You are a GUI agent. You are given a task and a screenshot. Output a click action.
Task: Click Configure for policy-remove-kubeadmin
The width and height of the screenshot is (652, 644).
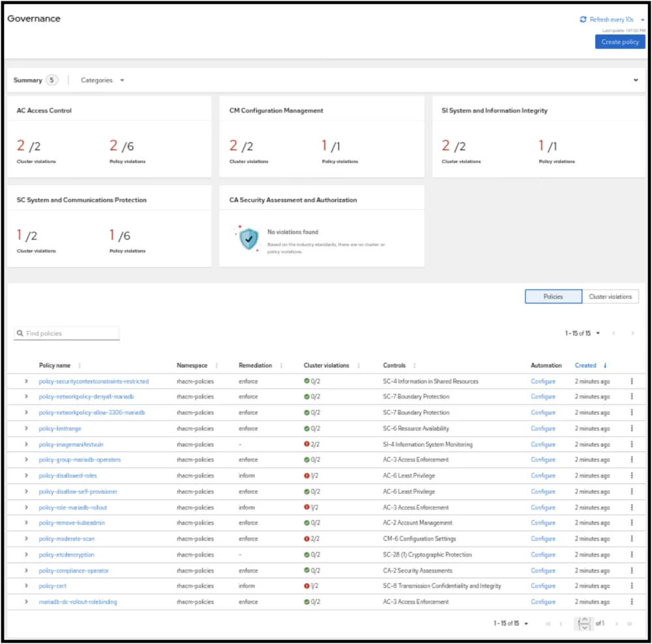pos(542,523)
